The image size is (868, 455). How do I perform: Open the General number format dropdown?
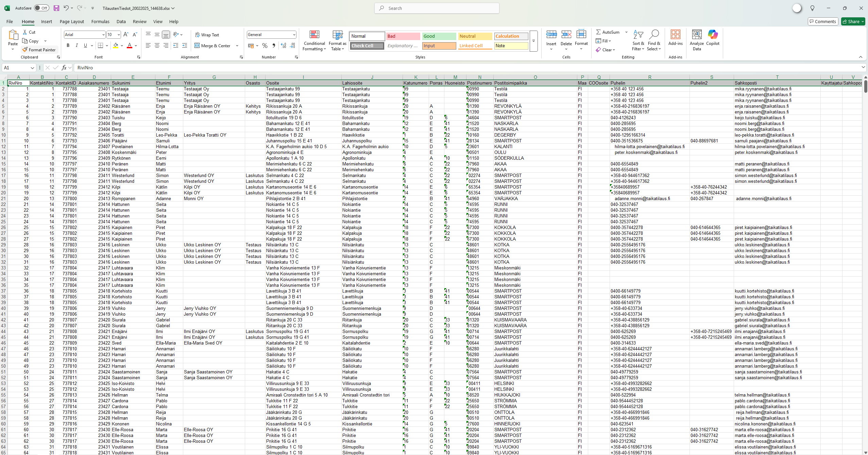[x=294, y=35]
